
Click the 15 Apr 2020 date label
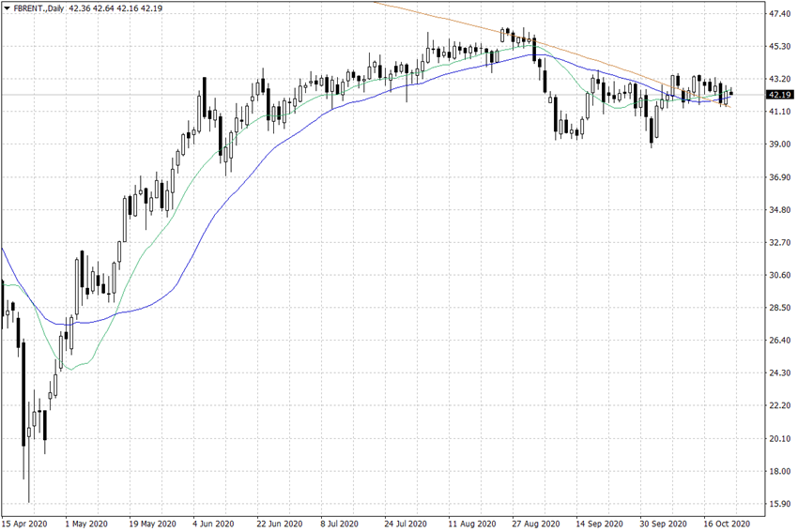(x=24, y=524)
